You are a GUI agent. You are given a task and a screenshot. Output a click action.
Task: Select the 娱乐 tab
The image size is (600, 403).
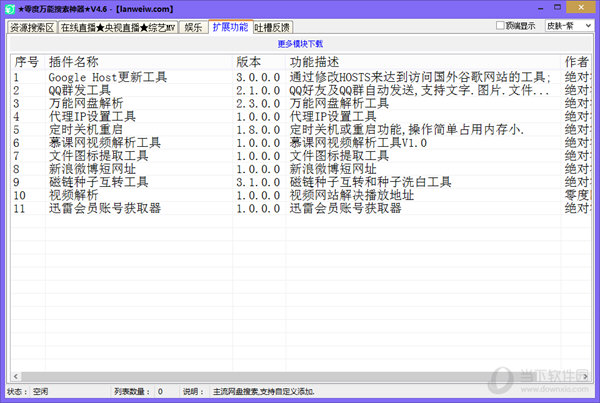pyautogui.click(x=193, y=28)
